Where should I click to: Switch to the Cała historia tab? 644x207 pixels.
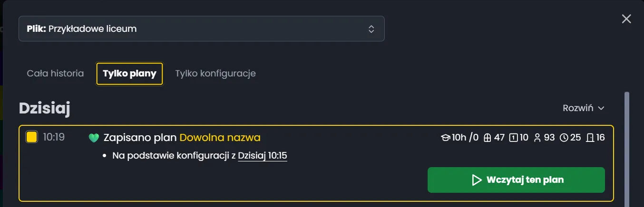coord(55,74)
